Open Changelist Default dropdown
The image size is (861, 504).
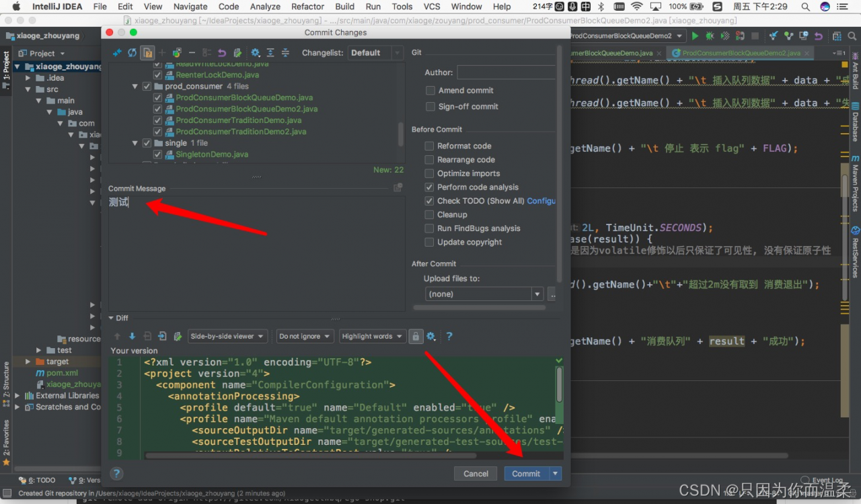coord(375,52)
